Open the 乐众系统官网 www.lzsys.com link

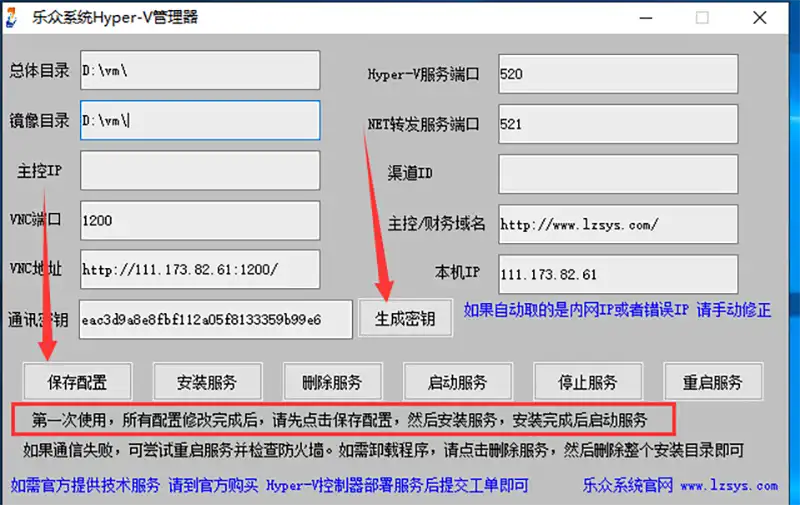pos(680,486)
